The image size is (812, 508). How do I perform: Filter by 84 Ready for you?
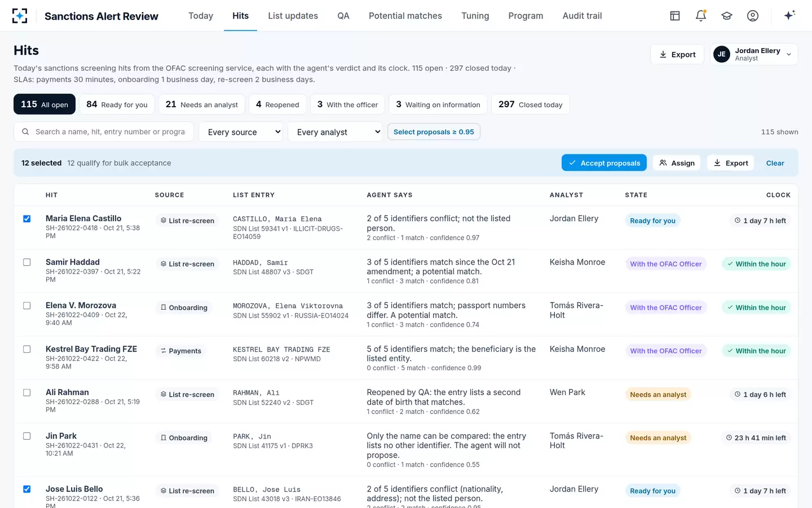(117, 104)
